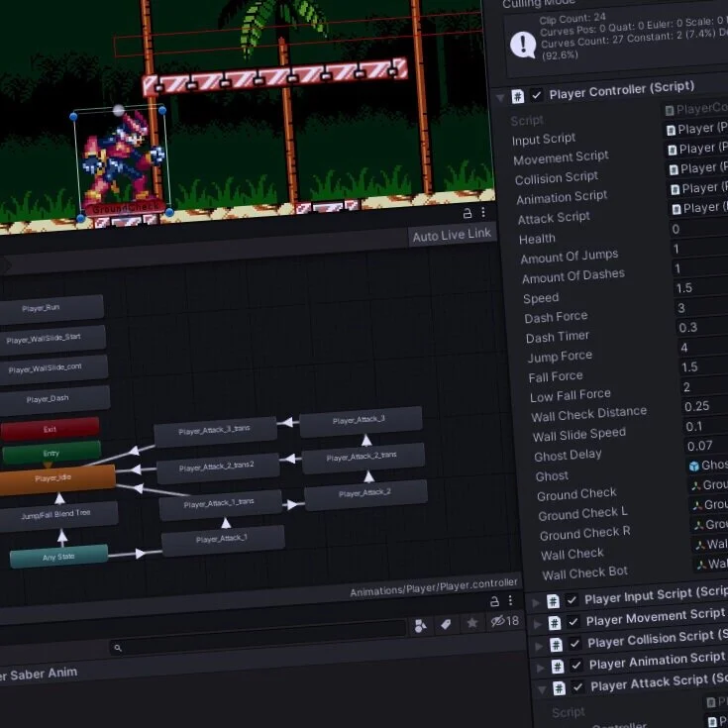This screenshot has width=728, height=728.
Task: Expand the Player Animation Script component
Action: pyautogui.click(x=540, y=669)
